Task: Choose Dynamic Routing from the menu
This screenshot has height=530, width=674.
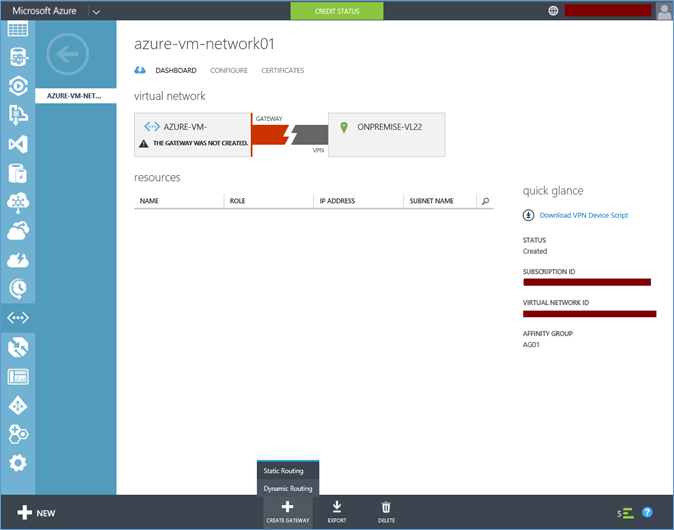Action: 288,488
